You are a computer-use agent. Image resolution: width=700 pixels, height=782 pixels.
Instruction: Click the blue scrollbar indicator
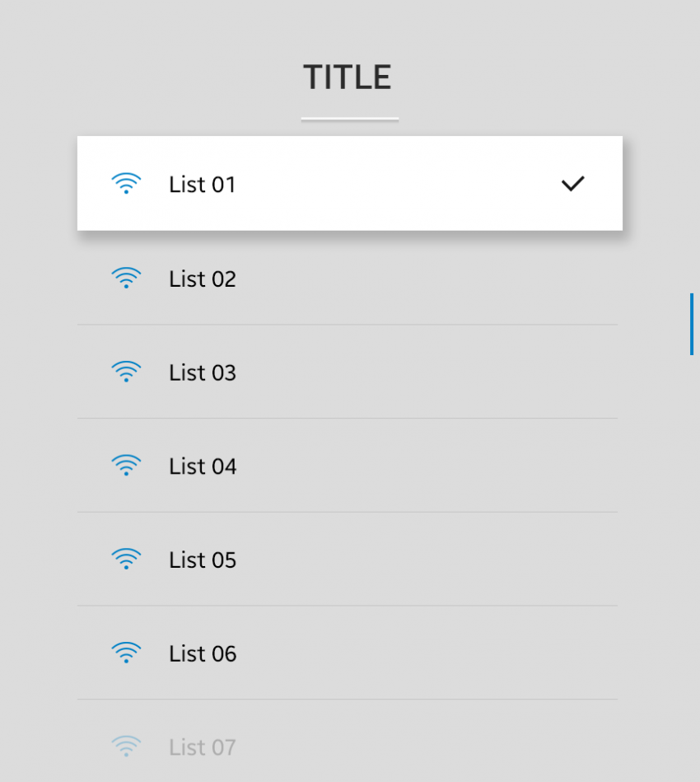tap(691, 324)
